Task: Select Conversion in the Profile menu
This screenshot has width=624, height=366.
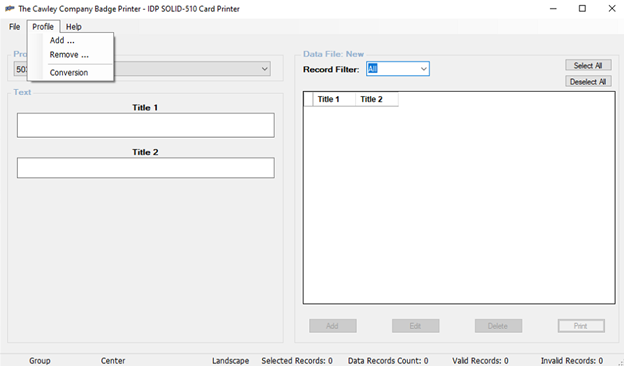Action: 71,72
